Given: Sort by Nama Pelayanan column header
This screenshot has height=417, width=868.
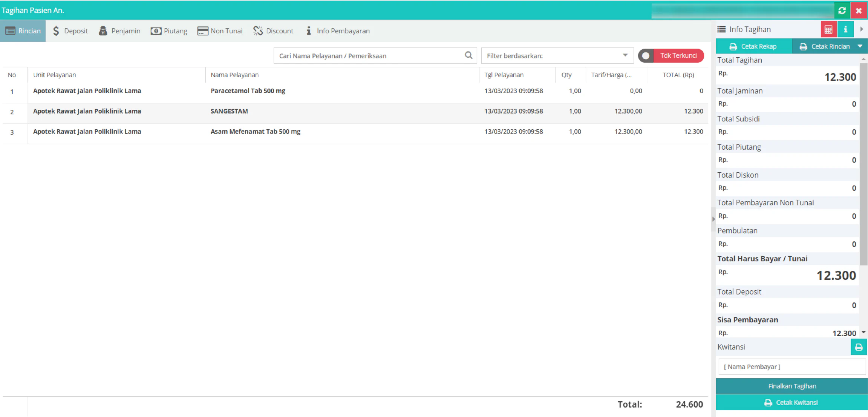Looking at the screenshot, I should coord(342,75).
